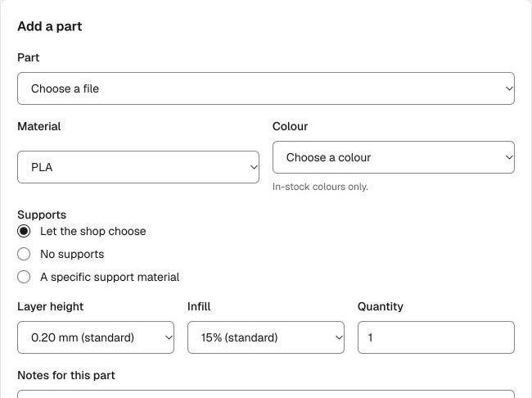
Task: Select the specific support material radio
Action: tap(24, 277)
